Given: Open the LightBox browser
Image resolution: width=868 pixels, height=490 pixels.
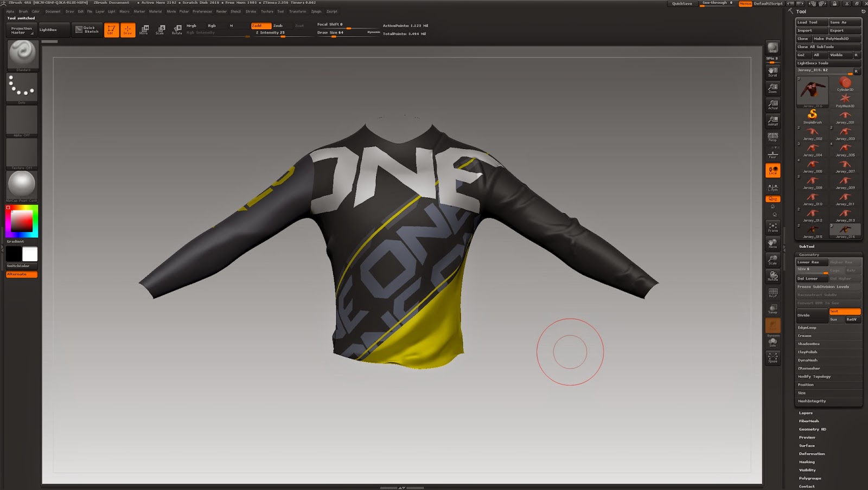Looking at the screenshot, I should [54, 30].
